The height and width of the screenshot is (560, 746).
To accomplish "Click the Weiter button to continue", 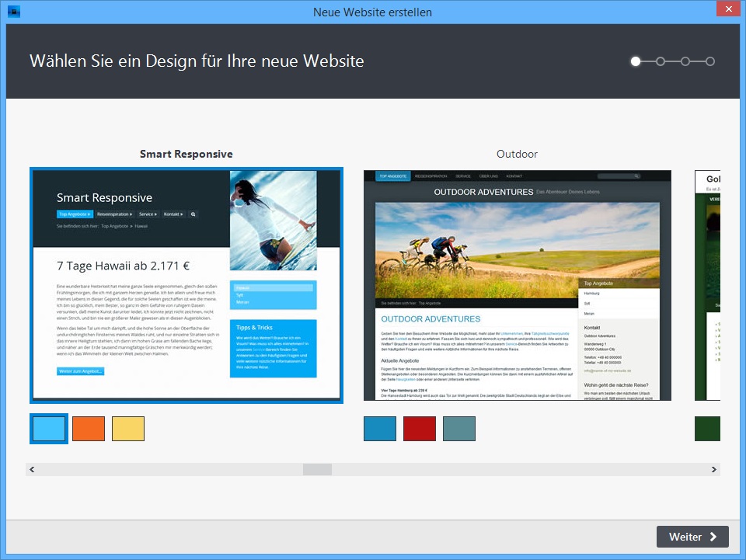I will point(692,537).
